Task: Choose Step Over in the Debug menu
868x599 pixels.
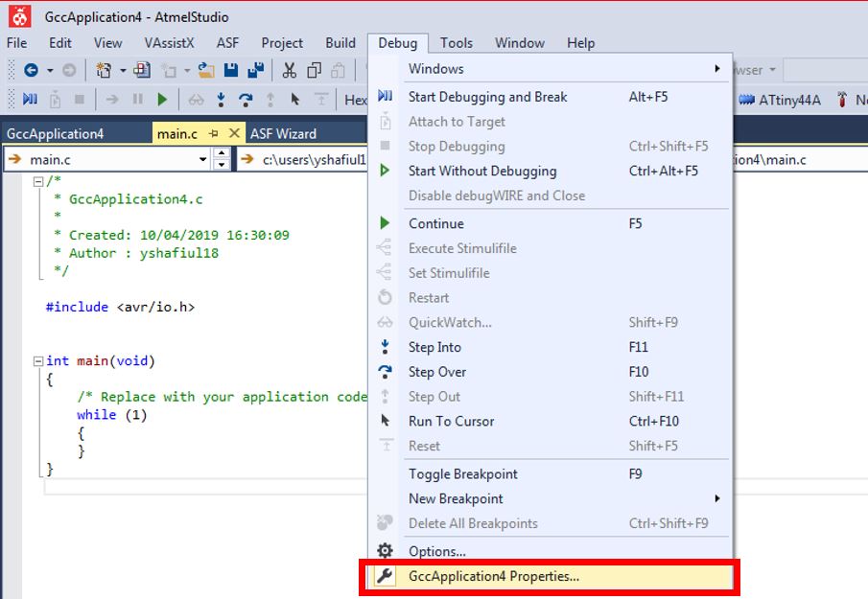Action: (x=551, y=372)
